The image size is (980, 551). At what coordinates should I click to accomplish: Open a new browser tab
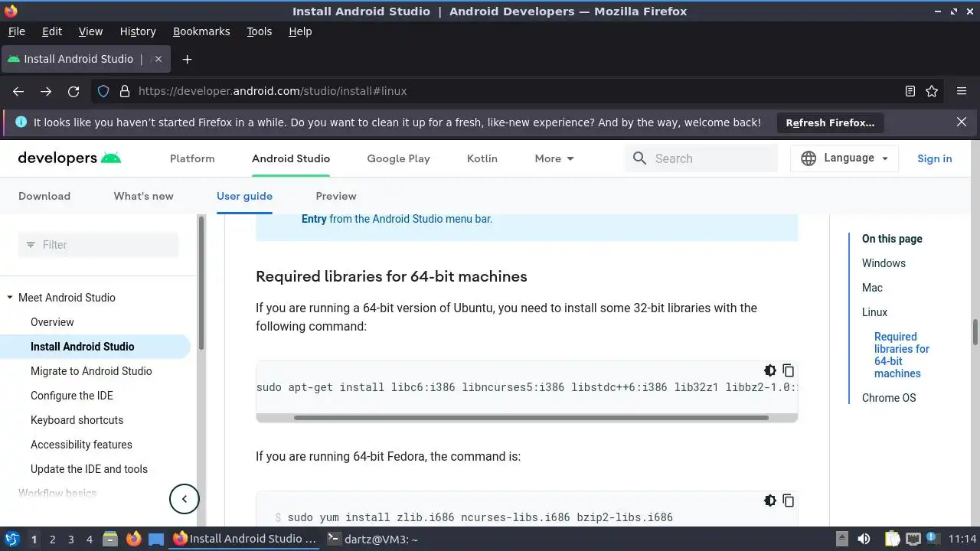click(187, 59)
